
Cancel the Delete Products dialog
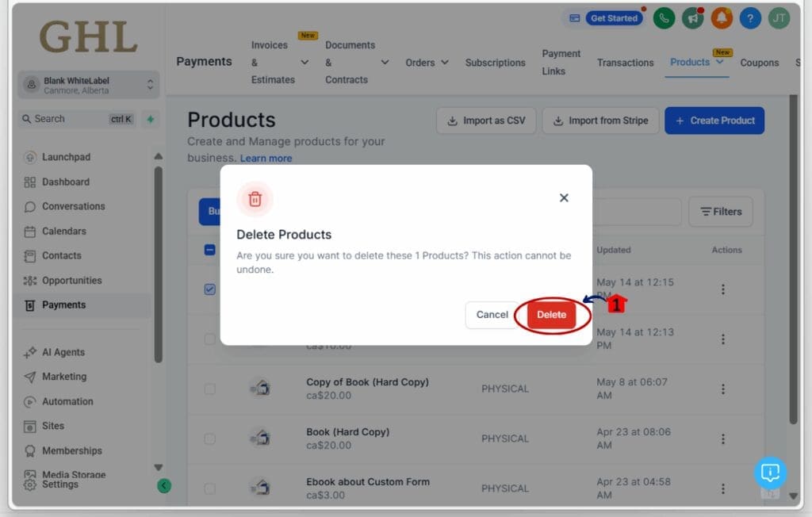pos(492,315)
